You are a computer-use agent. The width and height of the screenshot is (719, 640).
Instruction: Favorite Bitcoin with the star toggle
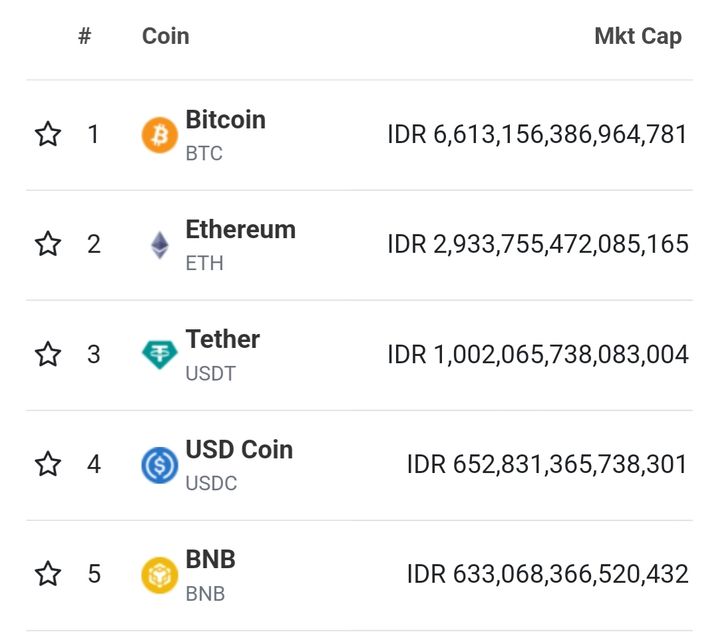point(48,134)
